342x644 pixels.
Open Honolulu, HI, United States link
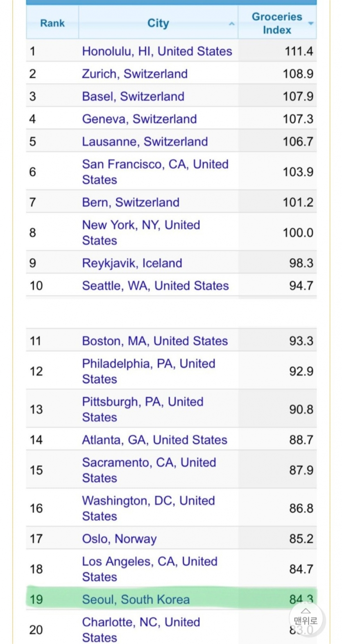tap(157, 51)
